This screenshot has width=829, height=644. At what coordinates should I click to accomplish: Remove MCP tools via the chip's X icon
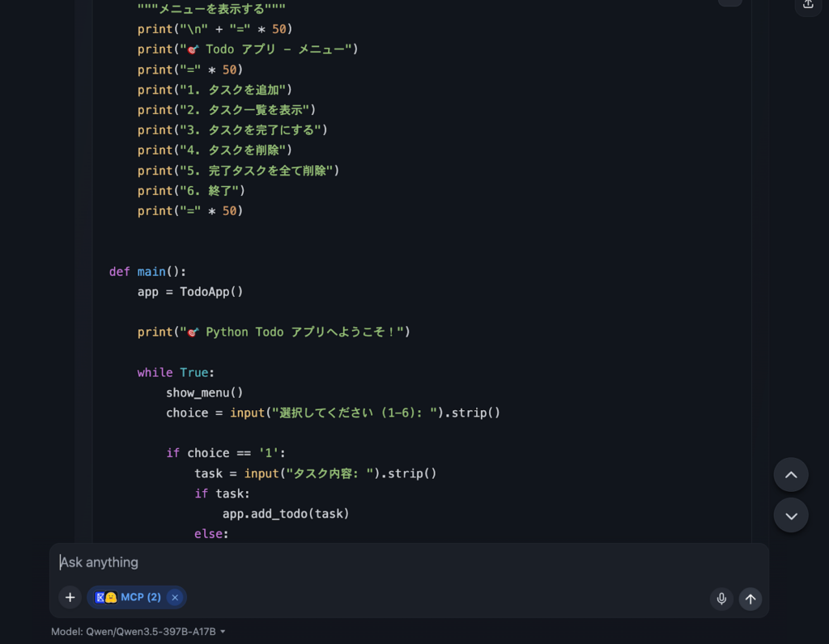click(x=175, y=597)
